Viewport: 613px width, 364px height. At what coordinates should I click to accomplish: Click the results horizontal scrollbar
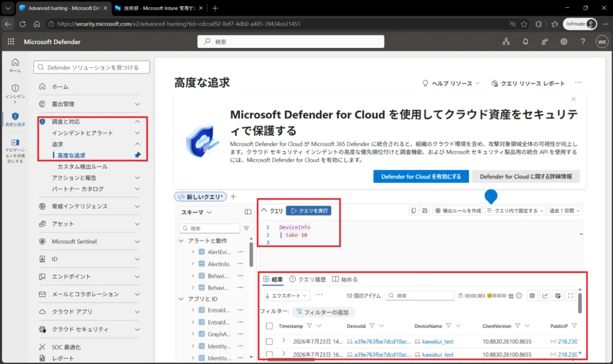coord(291,360)
